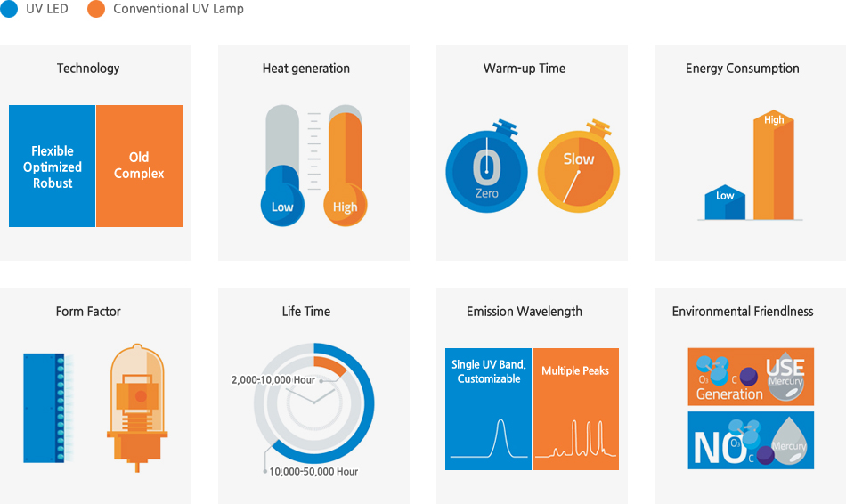The width and height of the screenshot is (846, 504).
Task: Click the Life Time circular clock chart
Action: pyautogui.click(x=312, y=402)
